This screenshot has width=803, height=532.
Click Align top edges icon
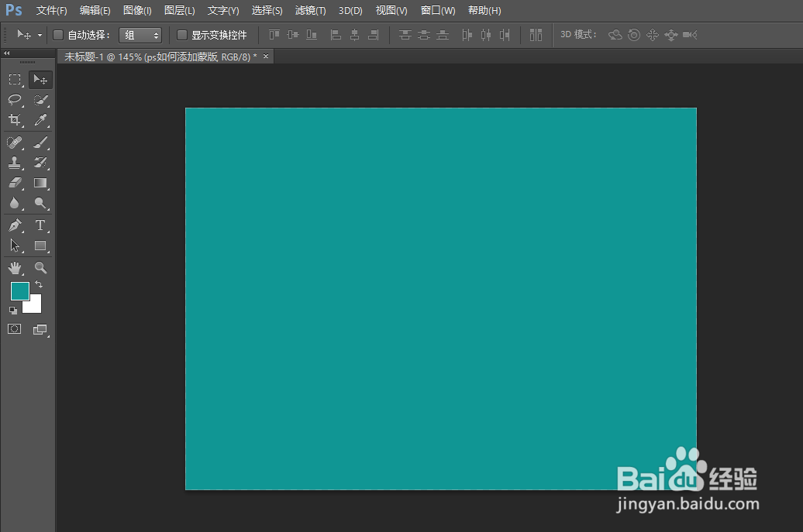coord(274,35)
